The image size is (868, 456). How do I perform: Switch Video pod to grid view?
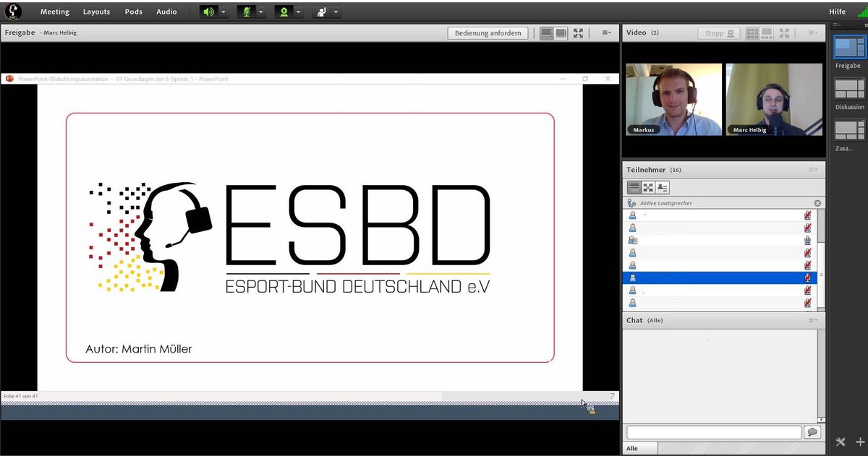tap(752, 33)
